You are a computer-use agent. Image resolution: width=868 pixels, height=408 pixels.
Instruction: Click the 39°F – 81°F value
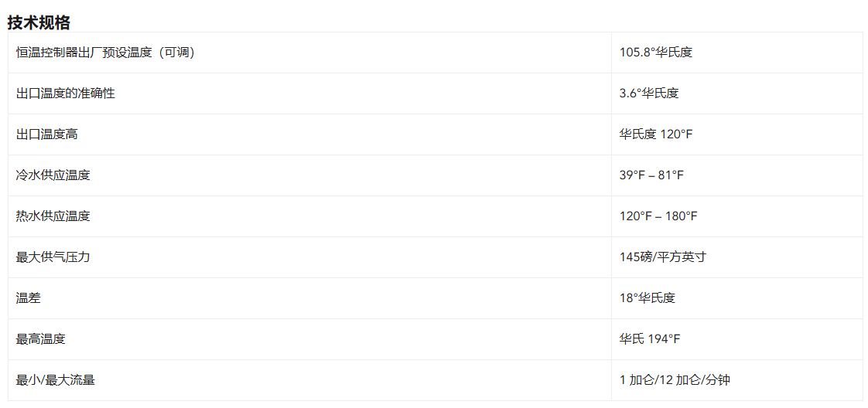pos(651,175)
